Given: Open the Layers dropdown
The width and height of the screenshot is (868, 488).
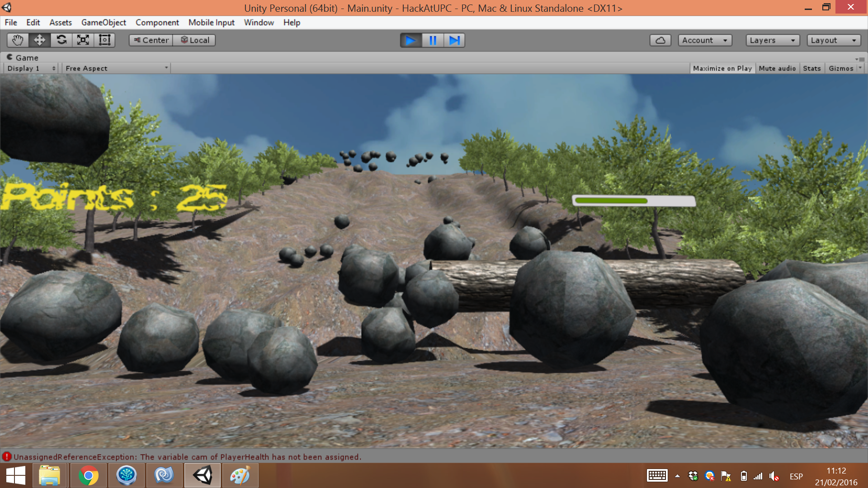Looking at the screenshot, I should tap(772, 40).
